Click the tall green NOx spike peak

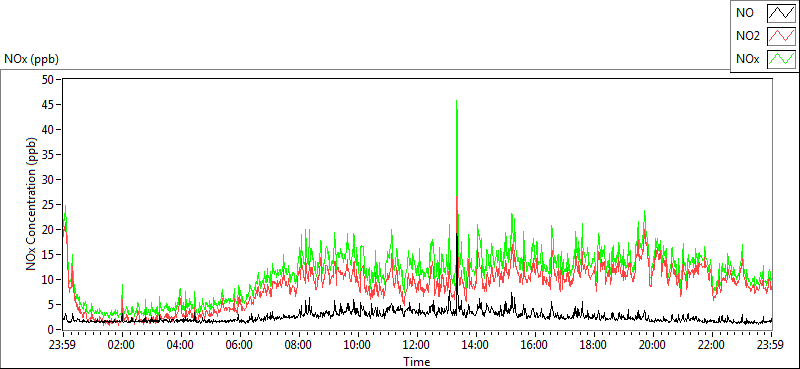pos(456,102)
